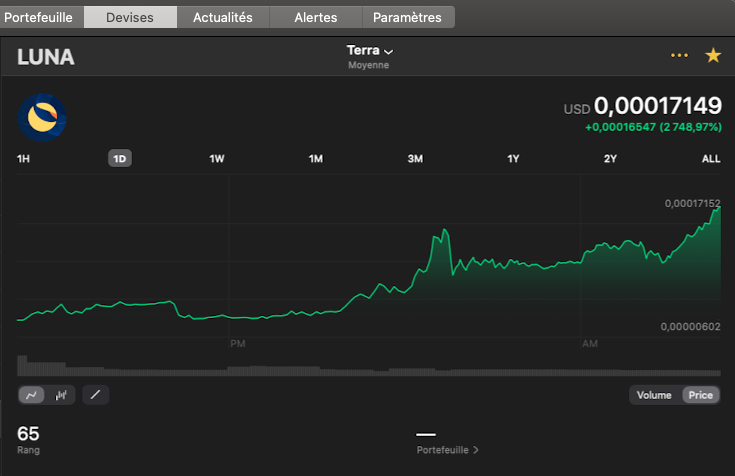Click the chart high label 0,00017152
Viewport: 735px width, 476px height.
[x=692, y=203]
